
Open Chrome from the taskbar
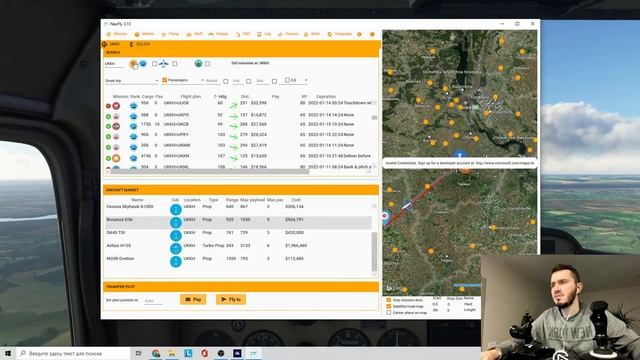(156, 353)
